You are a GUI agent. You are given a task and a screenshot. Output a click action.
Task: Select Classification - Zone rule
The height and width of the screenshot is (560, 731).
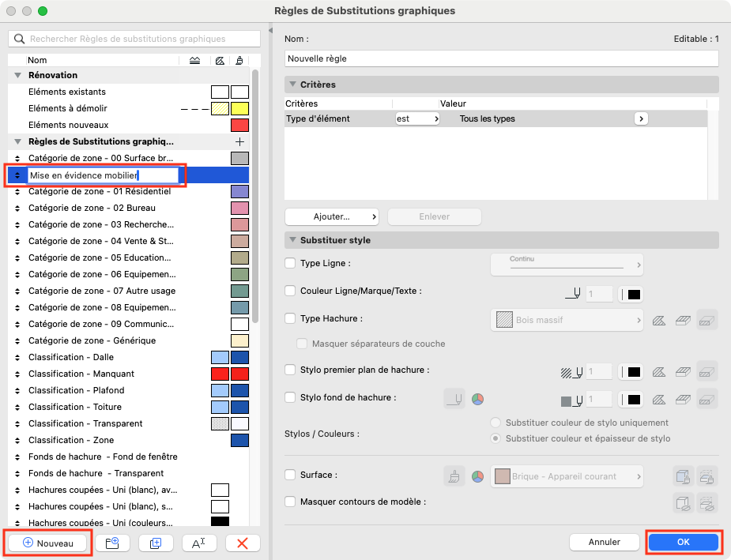pyautogui.click(x=128, y=440)
